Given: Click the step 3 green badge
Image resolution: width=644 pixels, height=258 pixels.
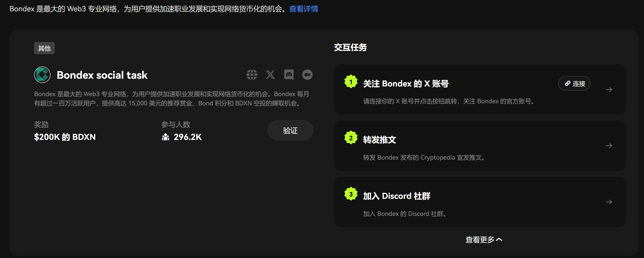Looking at the screenshot, I should pyautogui.click(x=351, y=194).
